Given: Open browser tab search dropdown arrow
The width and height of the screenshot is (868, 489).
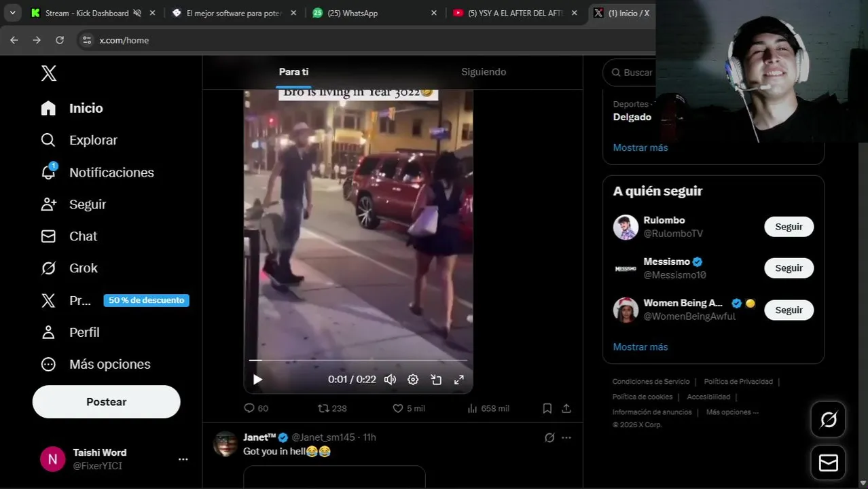Looking at the screenshot, I should click(12, 13).
